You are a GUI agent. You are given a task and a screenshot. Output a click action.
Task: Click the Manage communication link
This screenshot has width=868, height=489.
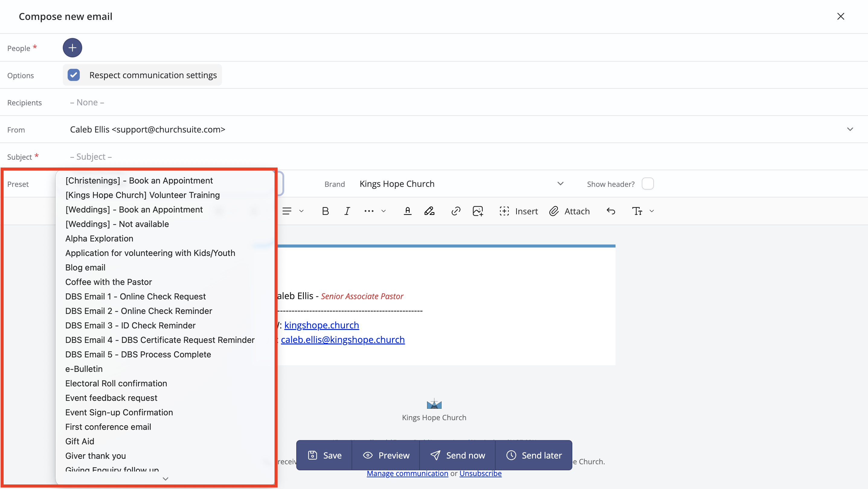pos(407,473)
